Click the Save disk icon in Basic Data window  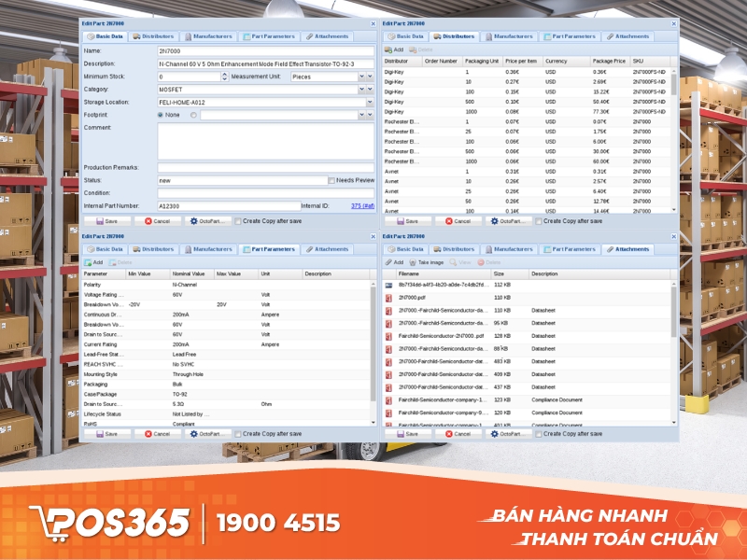(x=100, y=221)
